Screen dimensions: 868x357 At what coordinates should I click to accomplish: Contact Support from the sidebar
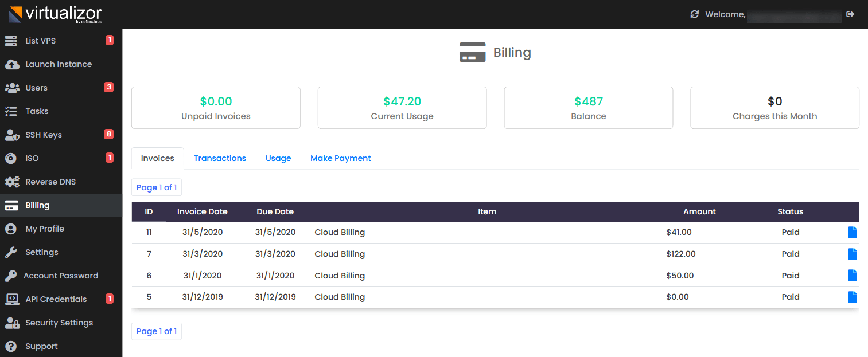(x=40, y=346)
